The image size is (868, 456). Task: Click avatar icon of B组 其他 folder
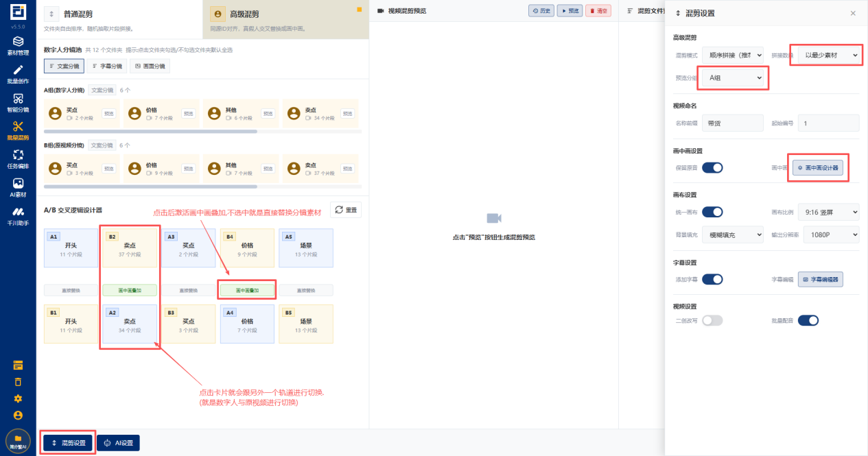click(215, 169)
